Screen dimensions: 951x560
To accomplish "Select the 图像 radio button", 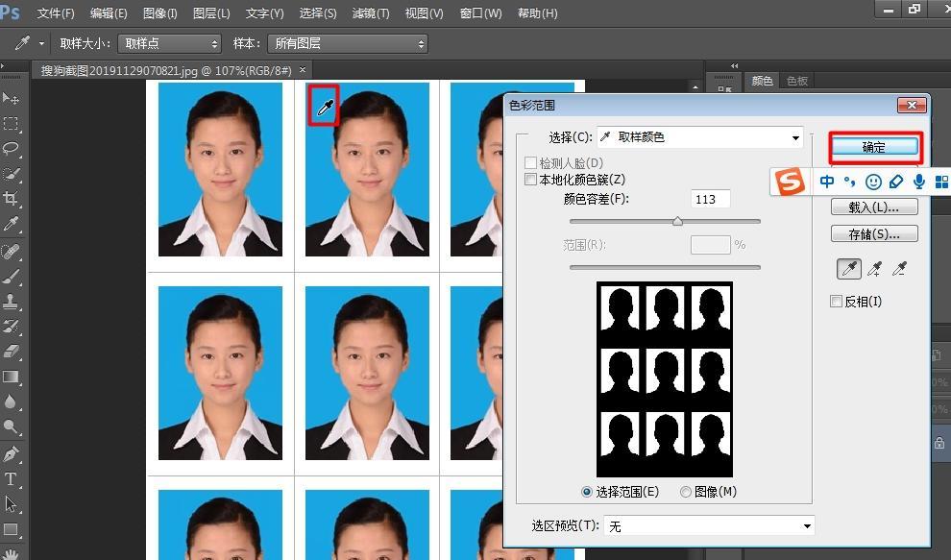I will pos(685,492).
